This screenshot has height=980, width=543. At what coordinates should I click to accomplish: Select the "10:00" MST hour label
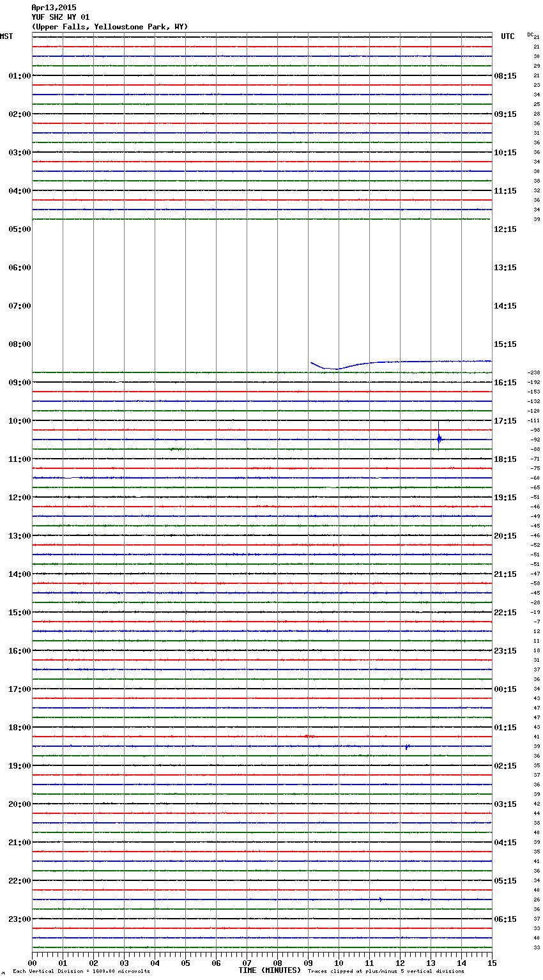[x=20, y=421]
